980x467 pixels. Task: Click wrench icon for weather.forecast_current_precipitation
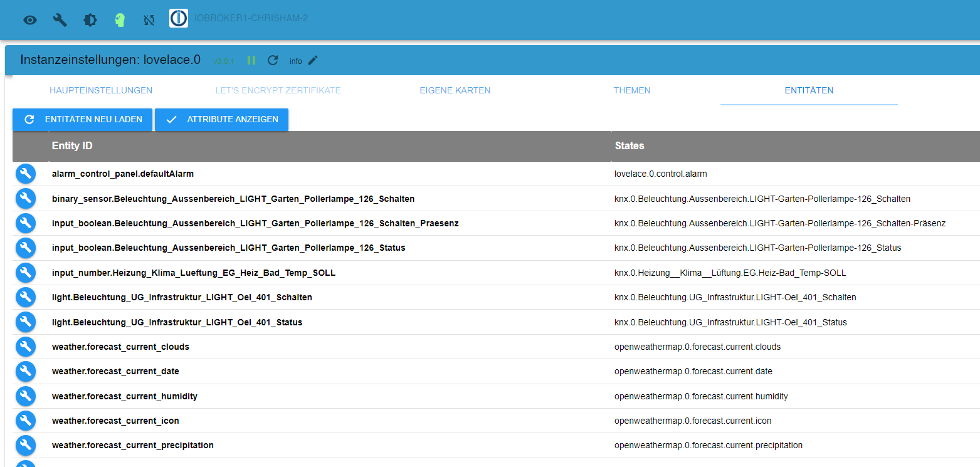click(x=26, y=445)
